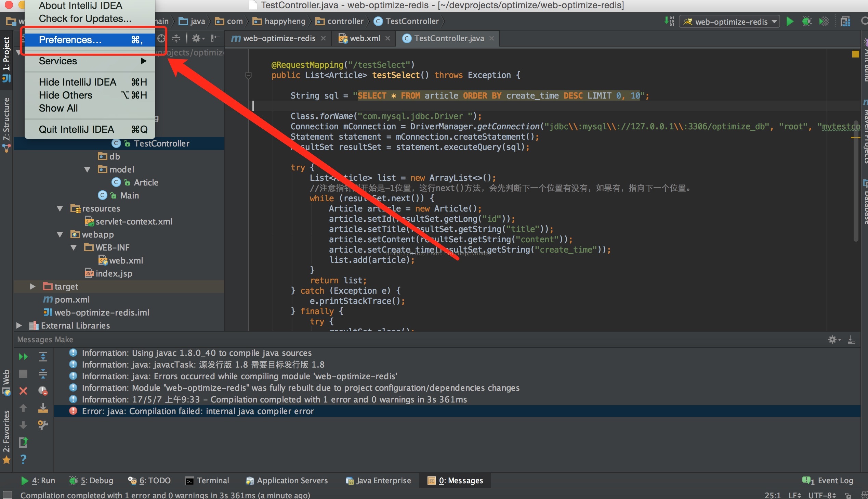Screen dimensions: 868x499
Task: Expand External Libraries node
Action: tap(19, 325)
